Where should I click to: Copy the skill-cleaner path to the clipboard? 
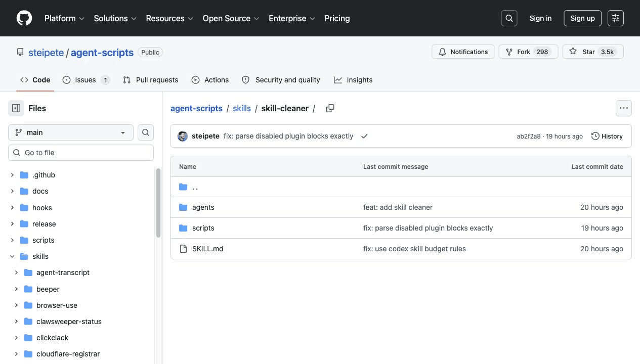[330, 108]
